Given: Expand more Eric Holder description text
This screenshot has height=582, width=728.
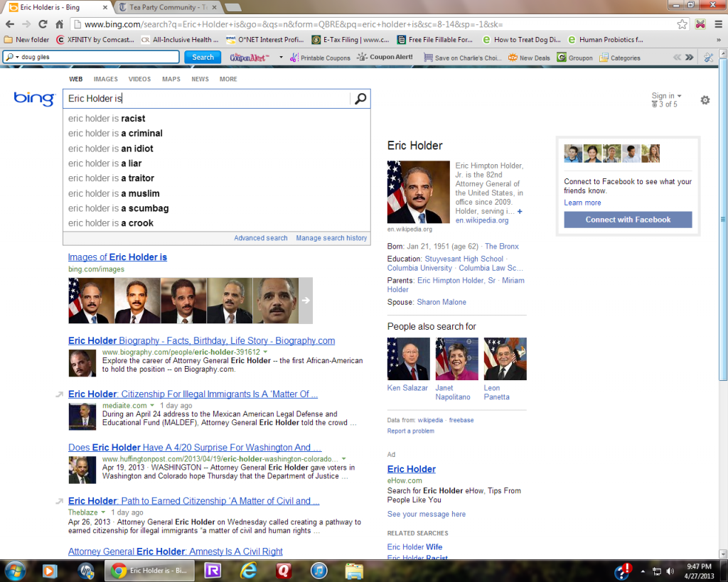Looking at the screenshot, I should (520, 212).
